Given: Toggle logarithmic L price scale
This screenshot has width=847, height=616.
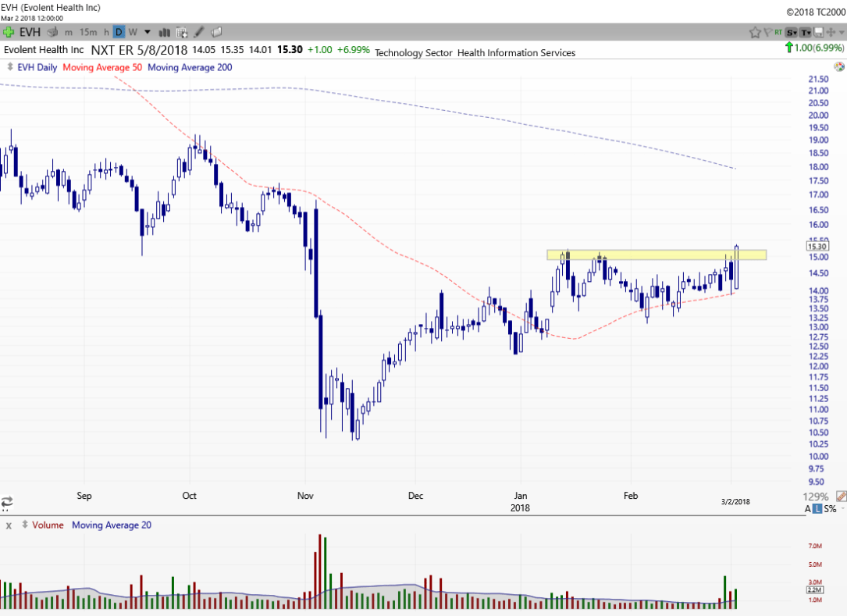Looking at the screenshot, I should [818, 509].
